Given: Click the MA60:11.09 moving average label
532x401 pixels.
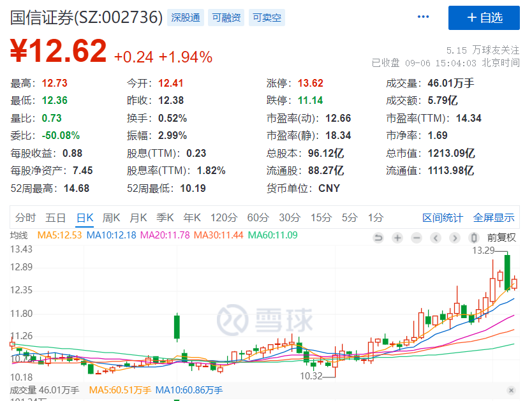Looking at the screenshot, I should pyautogui.click(x=273, y=235).
